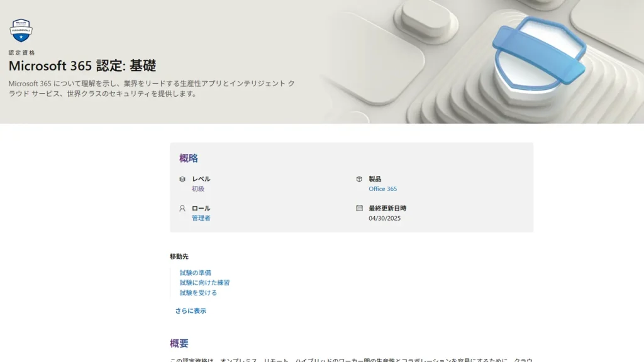Click the calendar icon beside 最終更新日時
The height and width of the screenshot is (362, 644).
pos(359,208)
